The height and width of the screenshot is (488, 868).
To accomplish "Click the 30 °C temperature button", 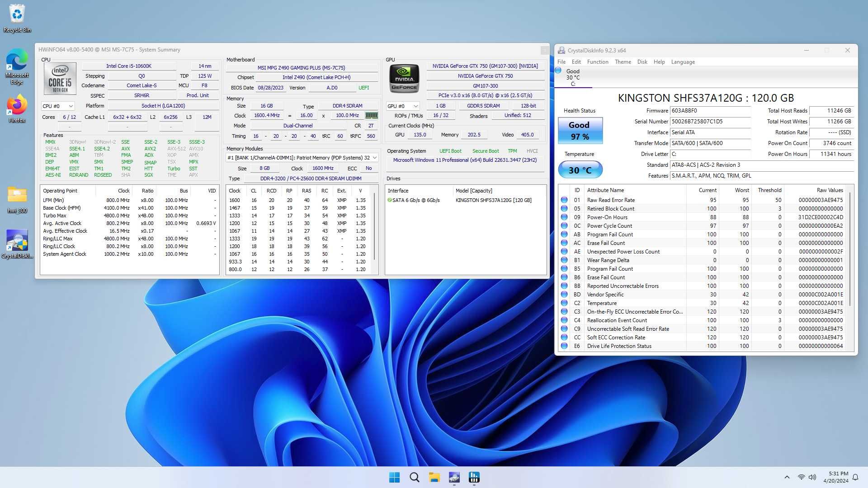I will click(x=580, y=170).
